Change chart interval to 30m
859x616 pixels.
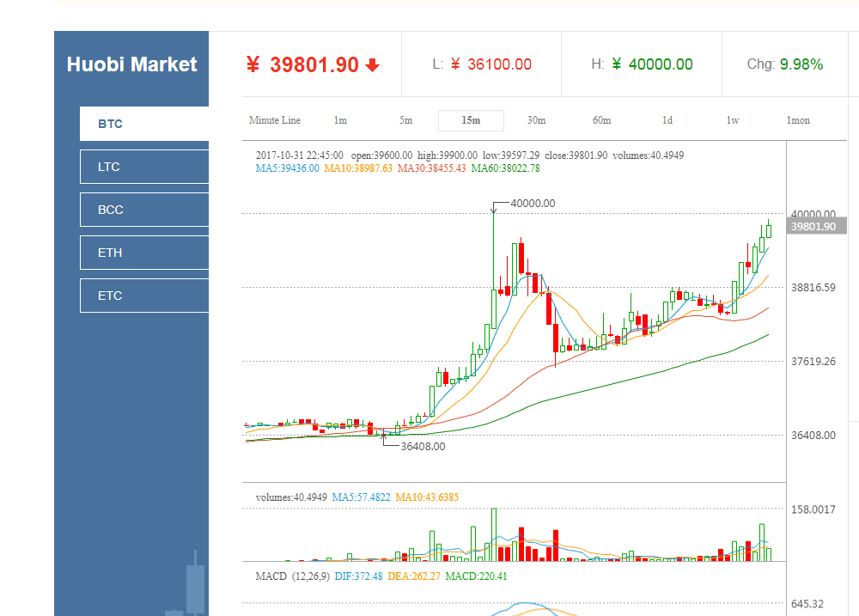point(536,120)
